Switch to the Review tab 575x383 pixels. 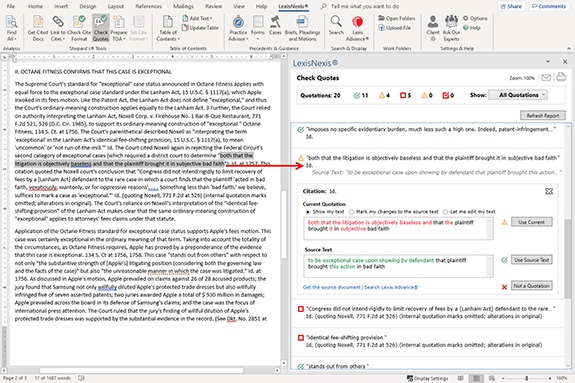[213, 6]
